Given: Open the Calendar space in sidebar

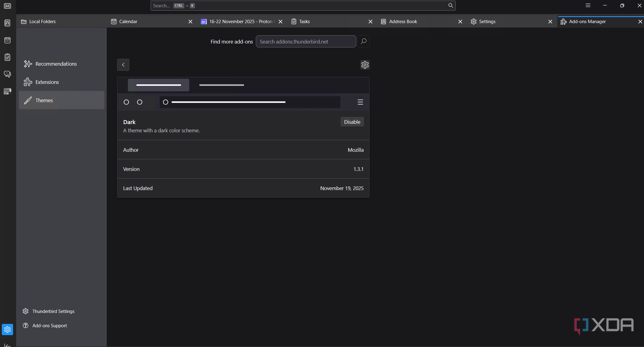Looking at the screenshot, I should tap(8, 40).
